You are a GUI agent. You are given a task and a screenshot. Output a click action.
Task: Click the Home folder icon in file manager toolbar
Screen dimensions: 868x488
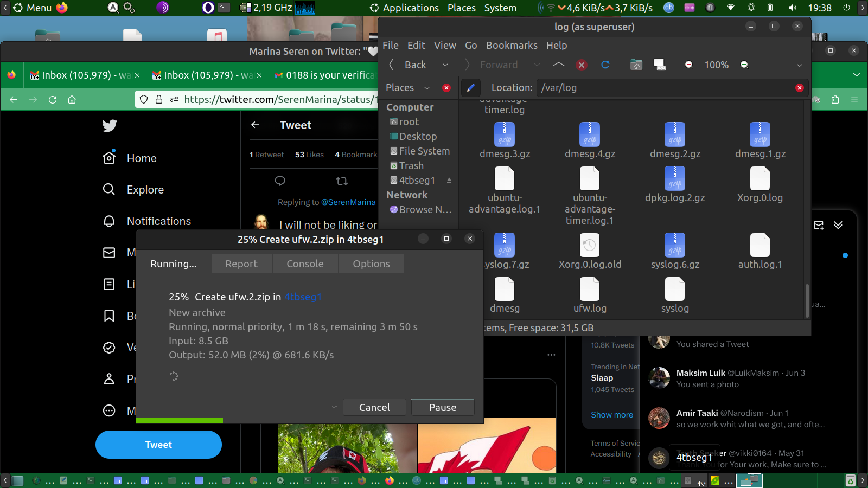click(x=636, y=65)
